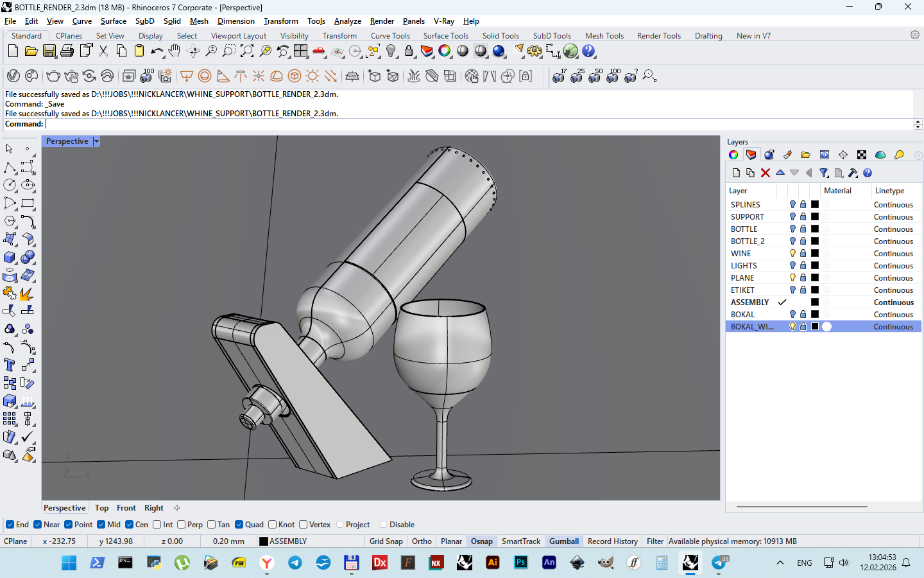
Task: Toggle visibility bulb of WINE layer
Action: pyautogui.click(x=792, y=254)
